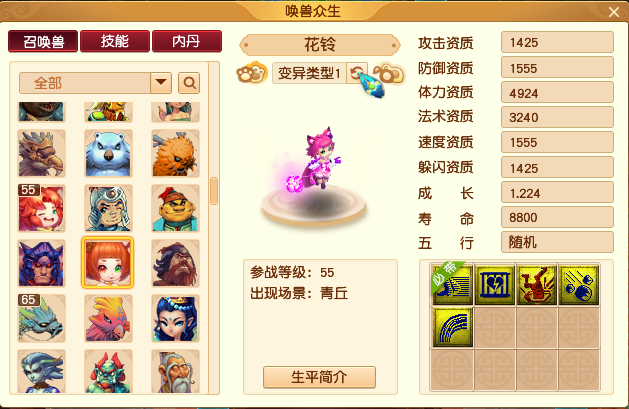Click the 变异类型1 button
Viewport: 629px width, 409px height.
point(309,73)
